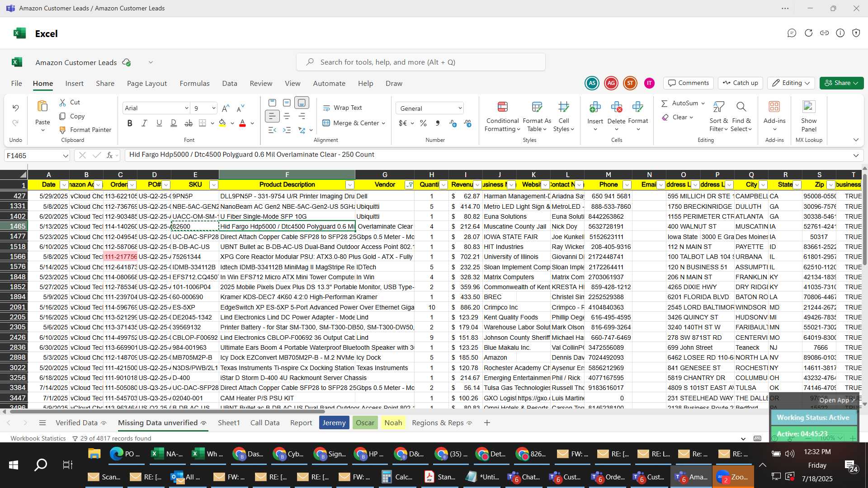Open the font name Arial dropdown

pyautogui.click(x=186, y=108)
